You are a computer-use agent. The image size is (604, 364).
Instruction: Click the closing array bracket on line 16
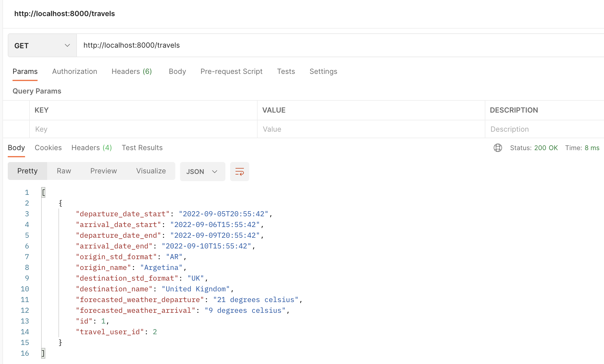(x=43, y=353)
